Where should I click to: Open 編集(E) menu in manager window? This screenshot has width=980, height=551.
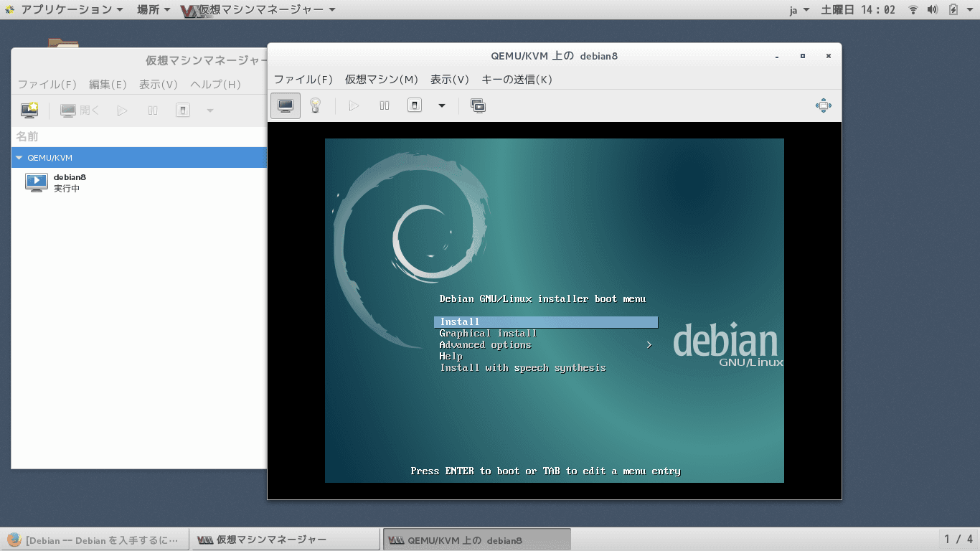(x=108, y=84)
